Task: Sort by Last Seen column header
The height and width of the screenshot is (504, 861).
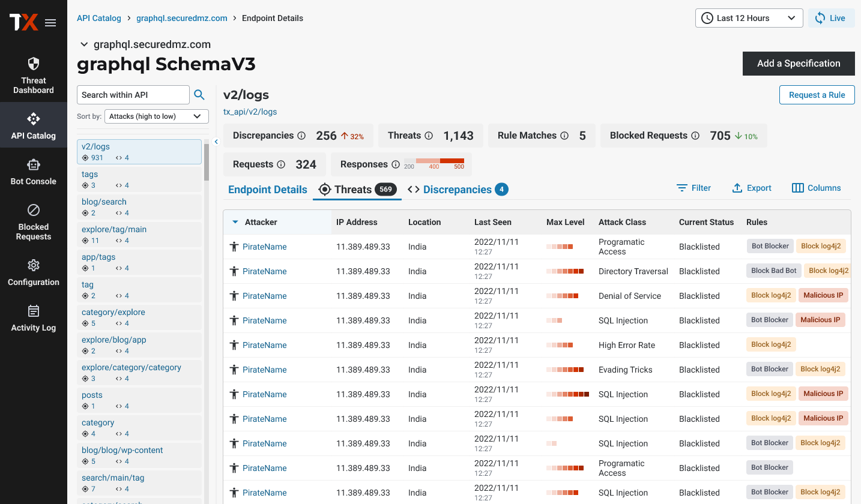Action: [493, 222]
